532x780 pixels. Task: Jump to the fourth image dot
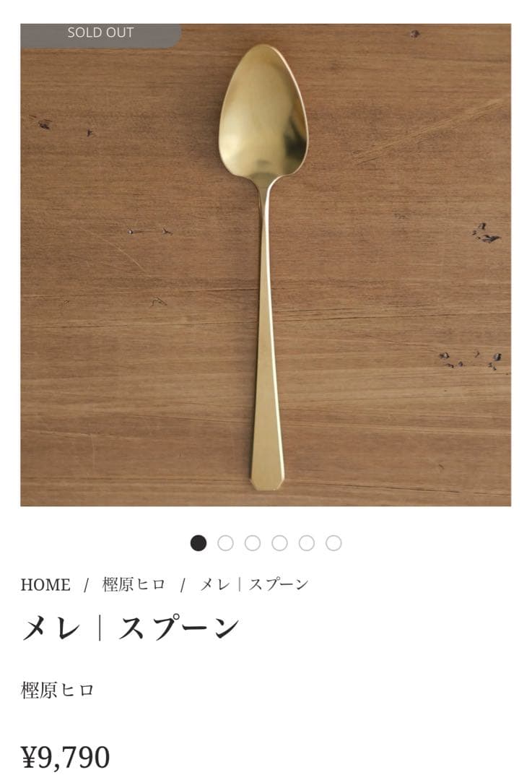[279, 542]
